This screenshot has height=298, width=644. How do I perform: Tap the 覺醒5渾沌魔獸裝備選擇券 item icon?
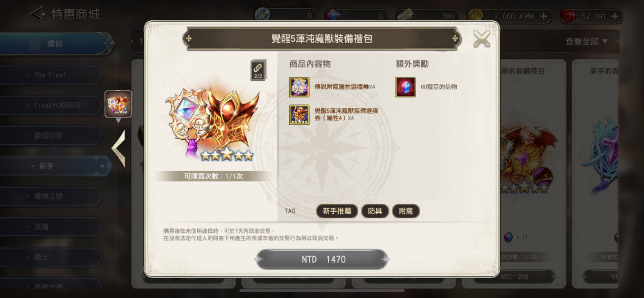coord(299,115)
